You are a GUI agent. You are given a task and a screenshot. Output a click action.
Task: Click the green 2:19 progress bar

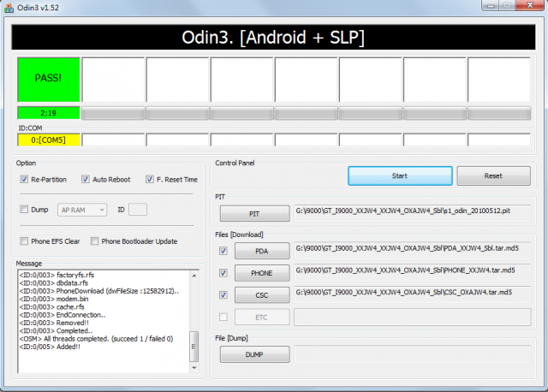click(49, 113)
